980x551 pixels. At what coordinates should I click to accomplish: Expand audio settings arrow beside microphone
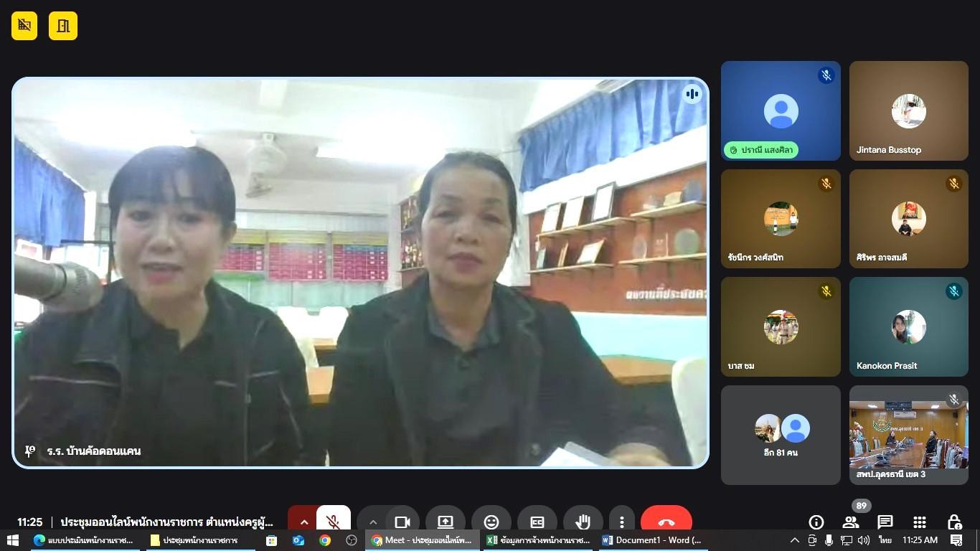(x=303, y=522)
